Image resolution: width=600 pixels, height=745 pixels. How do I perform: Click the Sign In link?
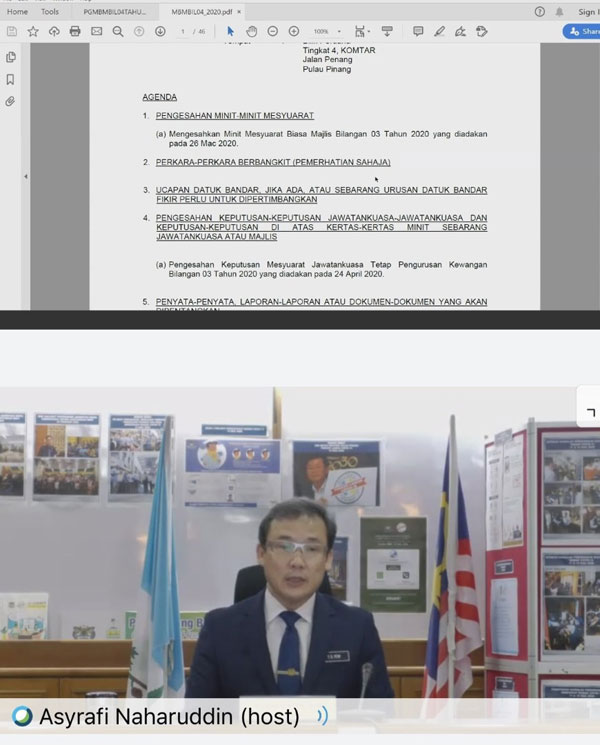tap(589, 12)
